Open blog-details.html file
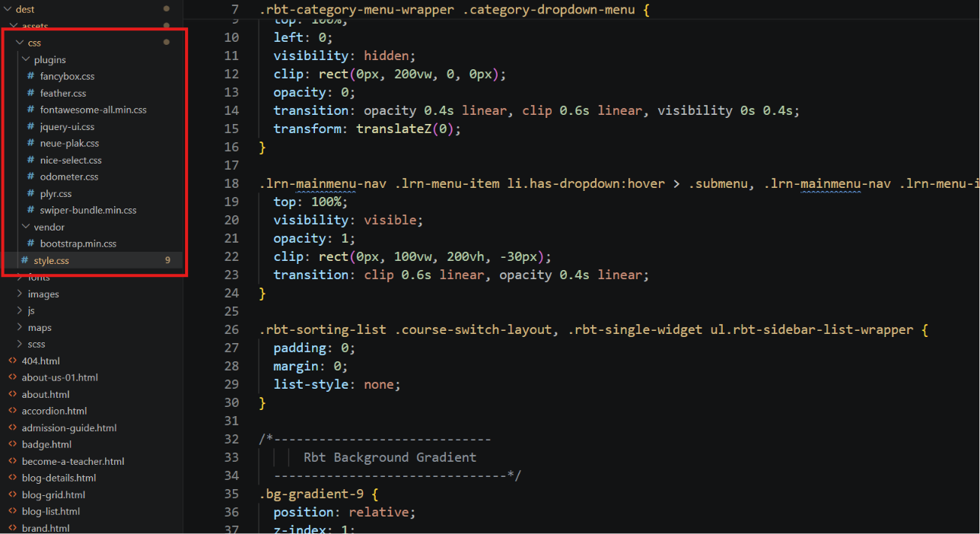 [x=59, y=478]
